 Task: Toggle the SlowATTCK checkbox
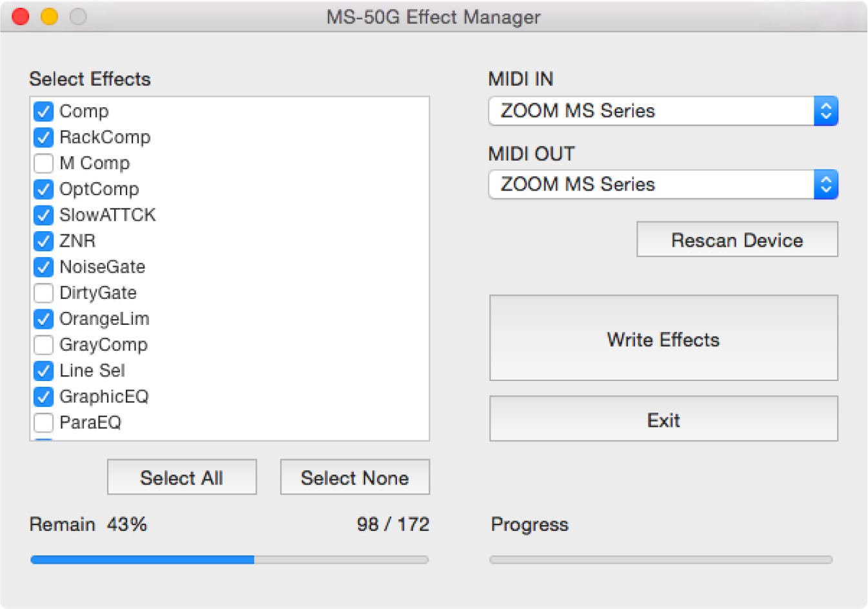coord(43,215)
